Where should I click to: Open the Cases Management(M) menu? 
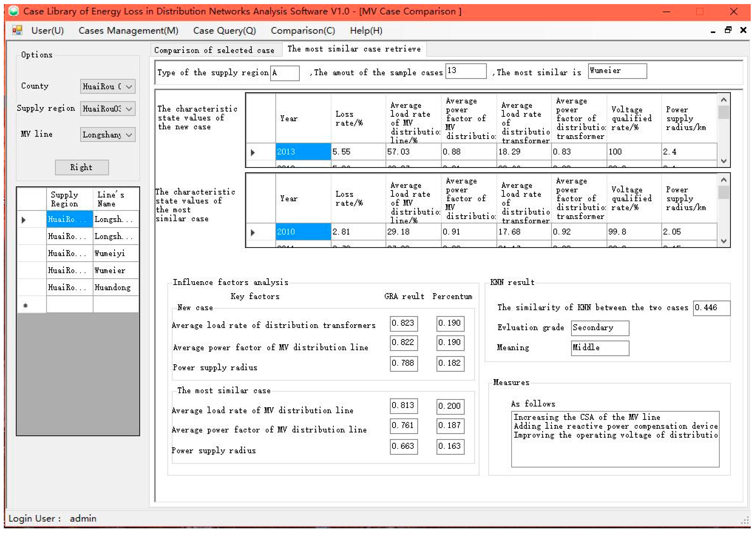pyautogui.click(x=128, y=31)
